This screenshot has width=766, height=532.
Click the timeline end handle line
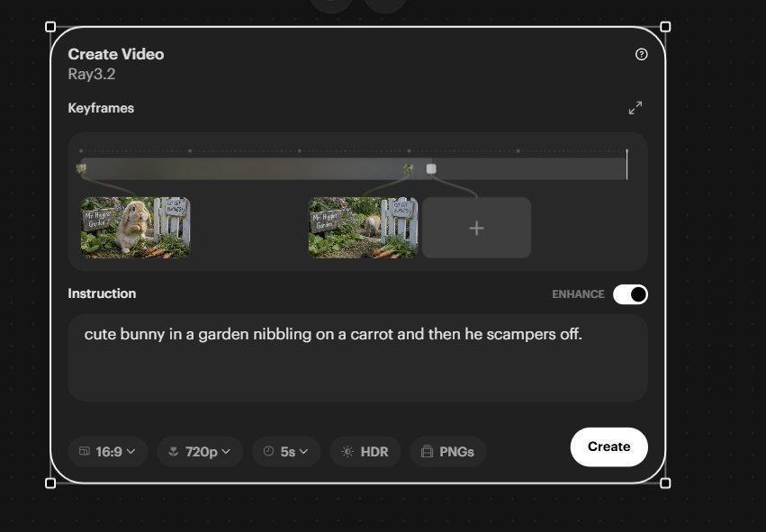626,165
